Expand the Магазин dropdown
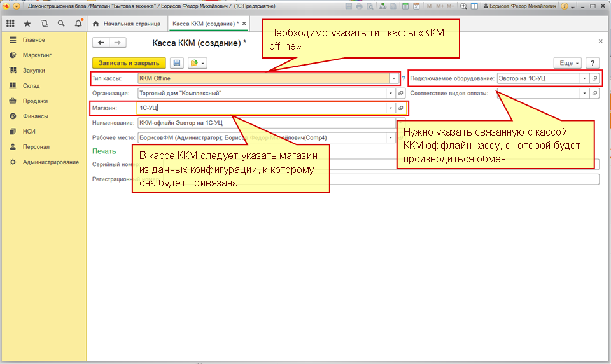This screenshot has width=611, height=364. coord(390,108)
